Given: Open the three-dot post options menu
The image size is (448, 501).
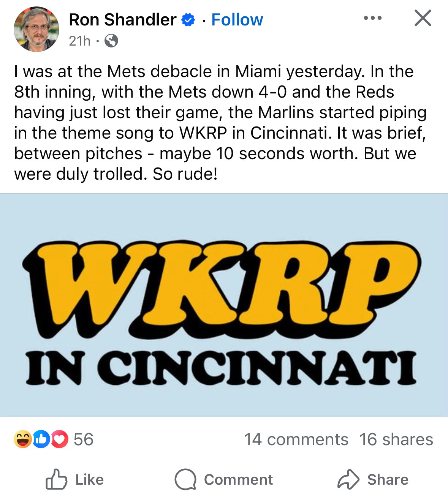Looking at the screenshot, I should [x=372, y=18].
